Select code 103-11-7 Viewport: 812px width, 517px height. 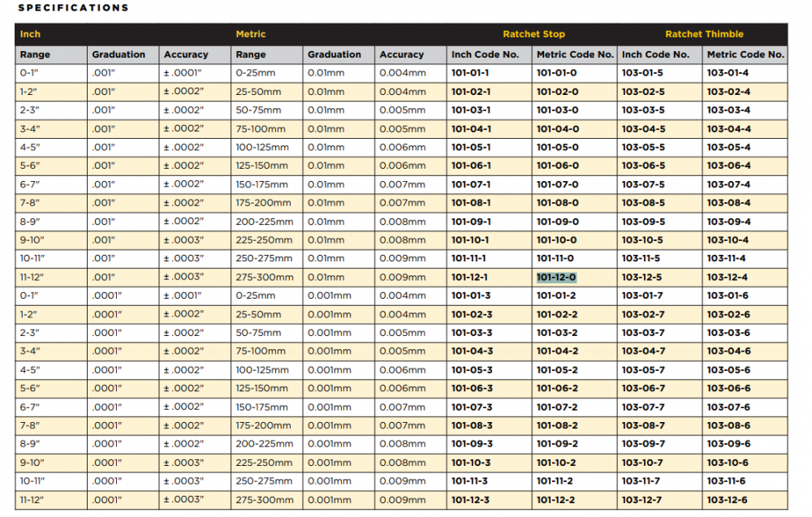(641, 480)
